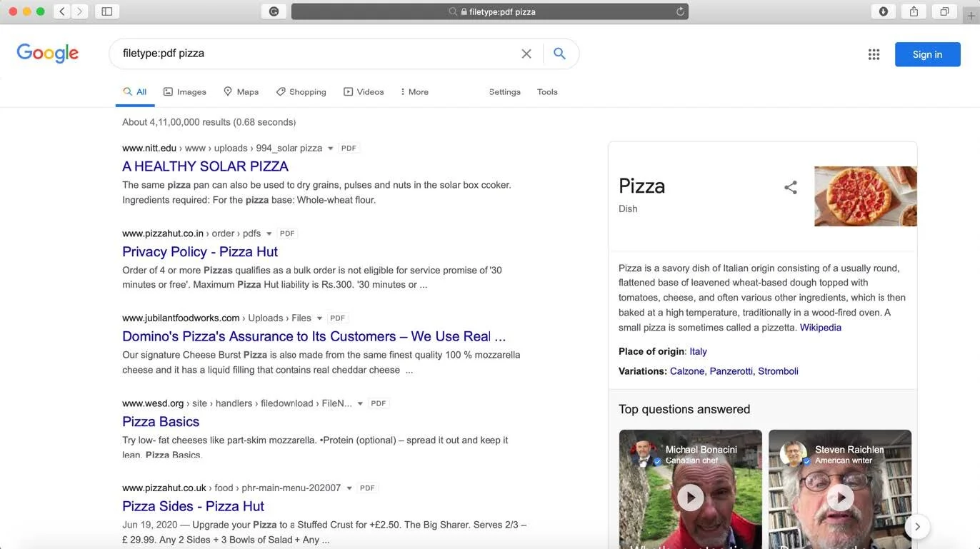Click the next arrow in questions carousel

click(917, 527)
